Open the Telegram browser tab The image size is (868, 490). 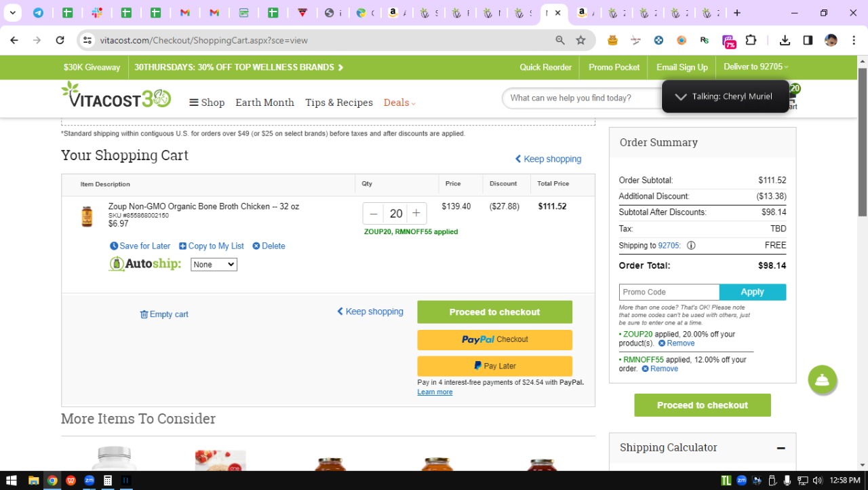coord(39,13)
